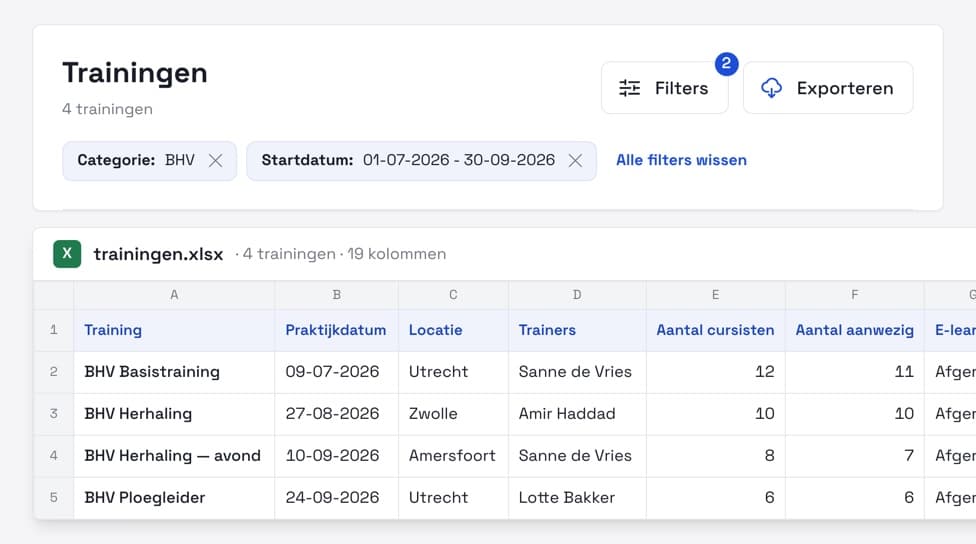Select row number 3
Viewport: 976px width, 544px height.
[54, 414]
